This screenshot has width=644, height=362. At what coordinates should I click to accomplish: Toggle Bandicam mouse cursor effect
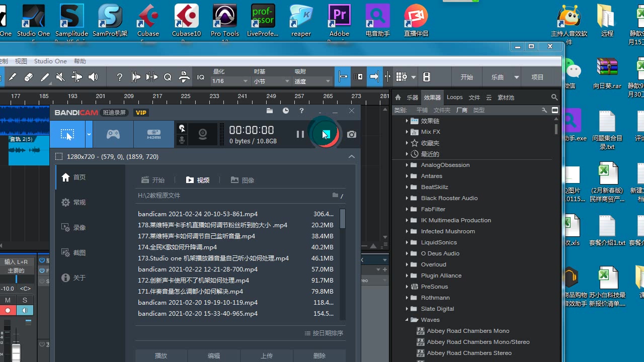point(182,129)
